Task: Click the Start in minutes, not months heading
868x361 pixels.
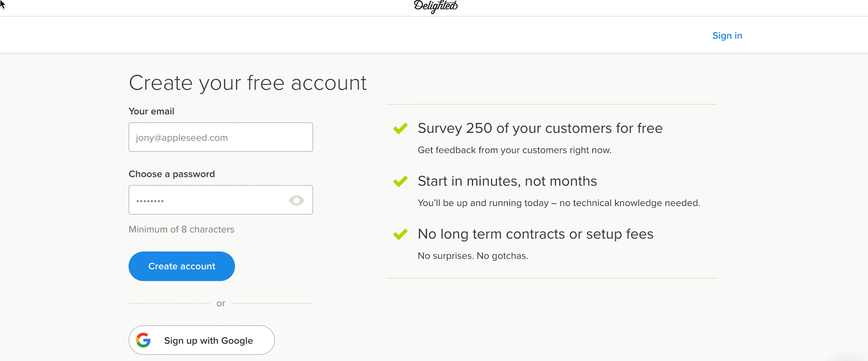Action: [507, 181]
